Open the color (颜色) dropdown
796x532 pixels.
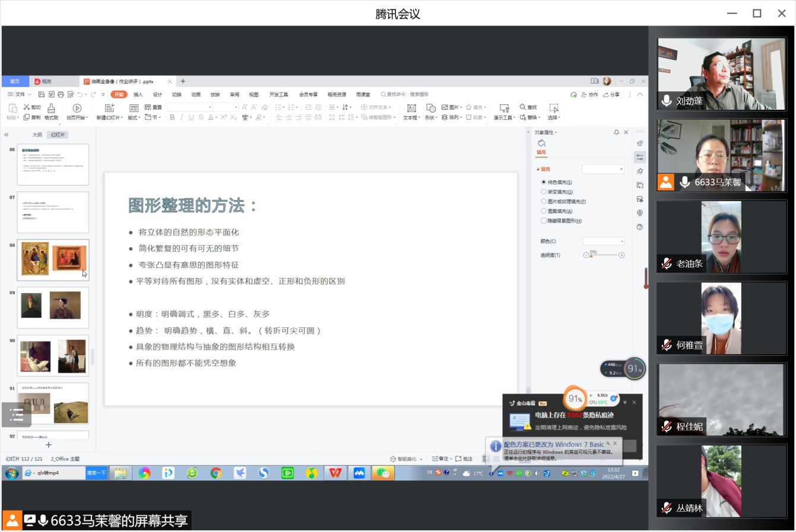click(604, 241)
